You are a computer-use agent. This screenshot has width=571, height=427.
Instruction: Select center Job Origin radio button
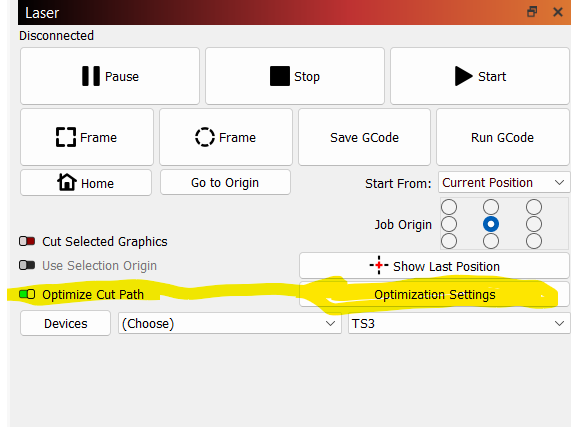[x=491, y=224]
